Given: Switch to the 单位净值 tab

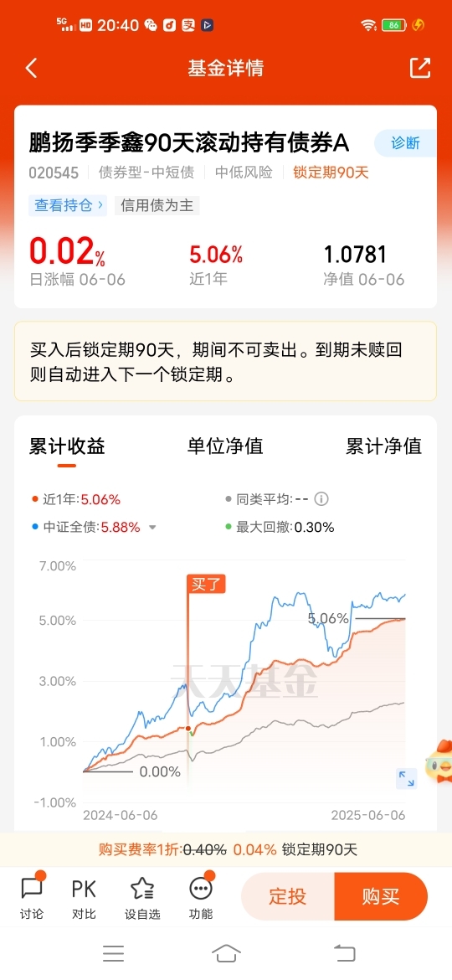Looking at the screenshot, I should [x=225, y=446].
